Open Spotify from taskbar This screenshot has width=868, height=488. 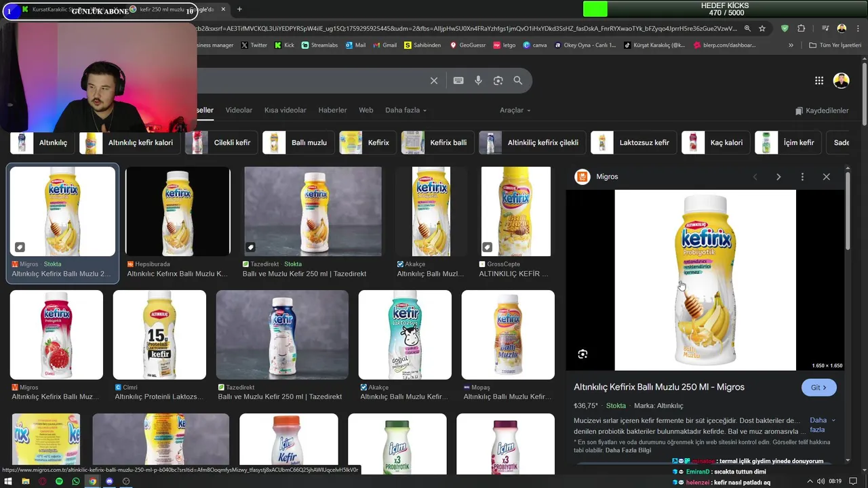tap(59, 481)
